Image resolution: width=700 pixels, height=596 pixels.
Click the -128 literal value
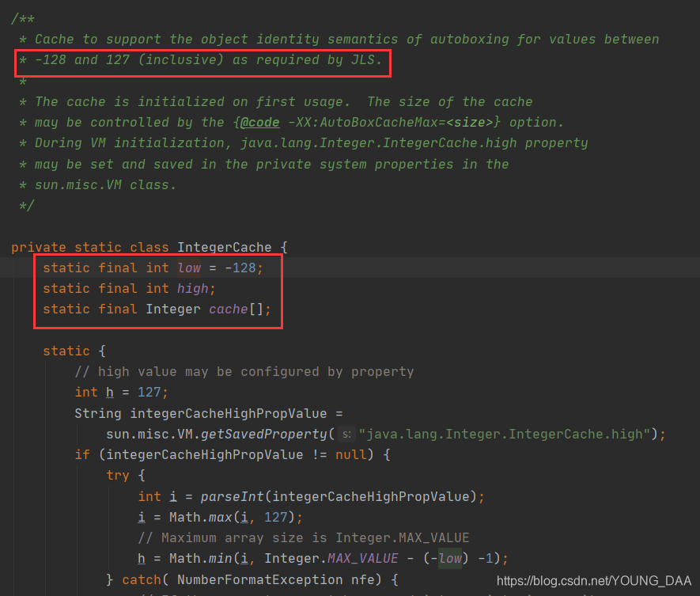coord(240,268)
